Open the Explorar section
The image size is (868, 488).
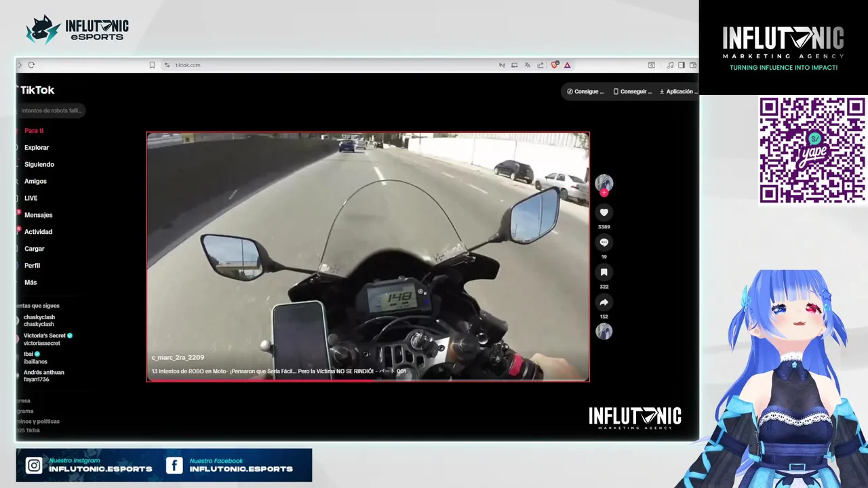point(37,148)
